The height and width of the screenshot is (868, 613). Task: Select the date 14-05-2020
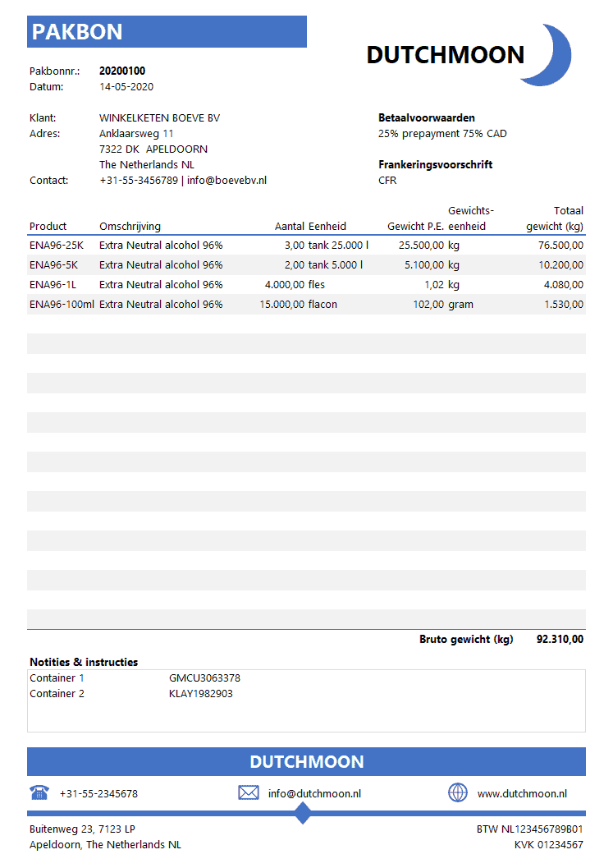pos(126,87)
